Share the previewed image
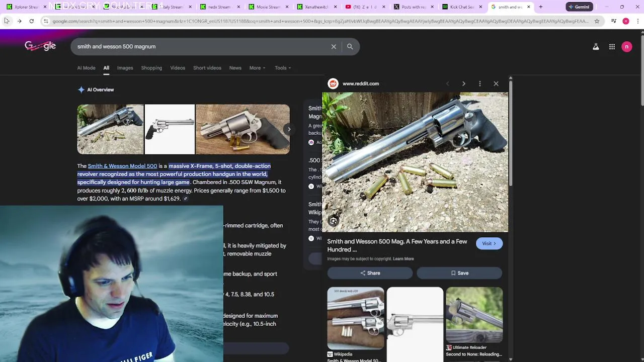Image resolution: width=644 pixels, height=362 pixels. pyautogui.click(x=370, y=273)
